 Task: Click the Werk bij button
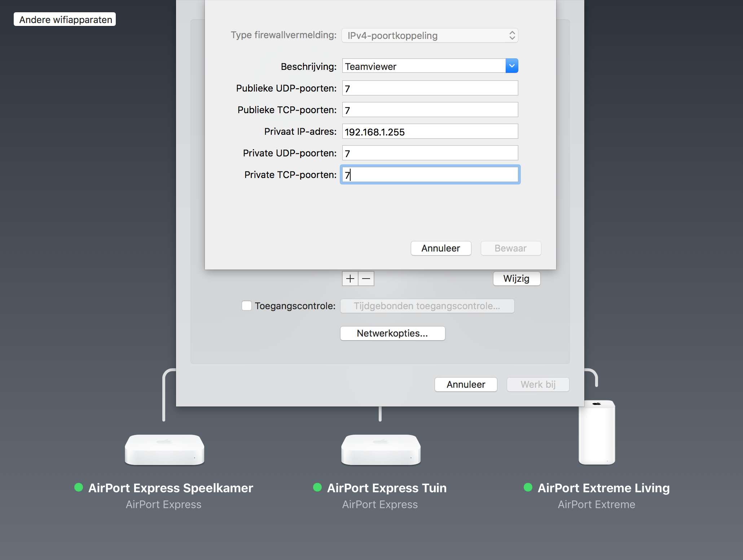[538, 385]
